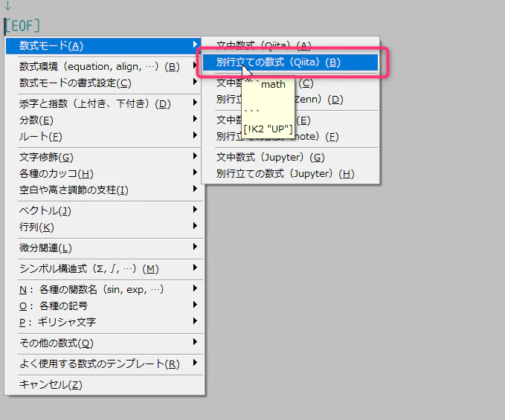Select 文中数式 (Jupyter) (G) item
This screenshot has height=420, width=505.
pos(291,157)
